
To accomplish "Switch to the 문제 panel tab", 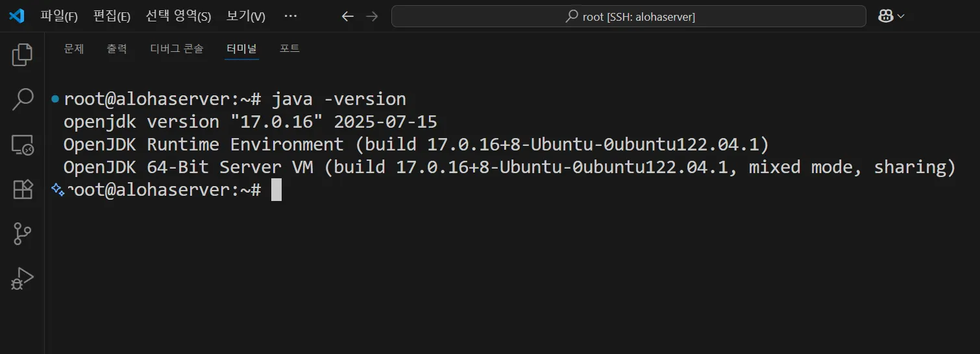I will pyautogui.click(x=74, y=49).
